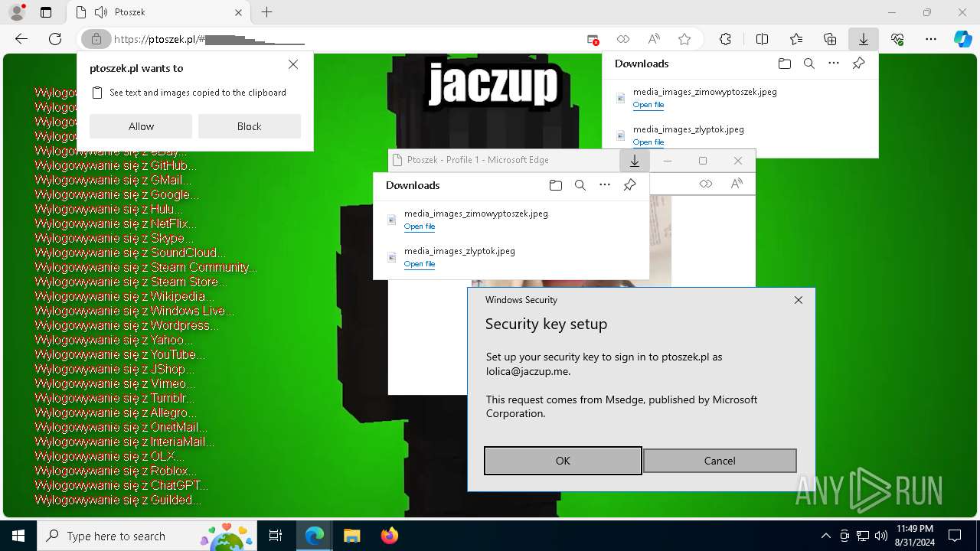
Task: Open Collections icon
Action: (x=830, y=39)
